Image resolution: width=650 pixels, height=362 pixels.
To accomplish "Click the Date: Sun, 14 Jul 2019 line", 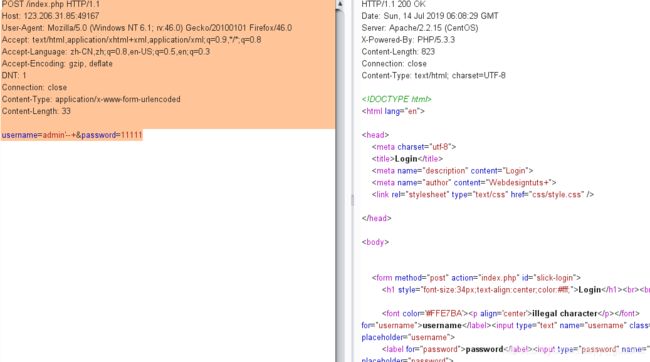I will (x=430, y=16).
